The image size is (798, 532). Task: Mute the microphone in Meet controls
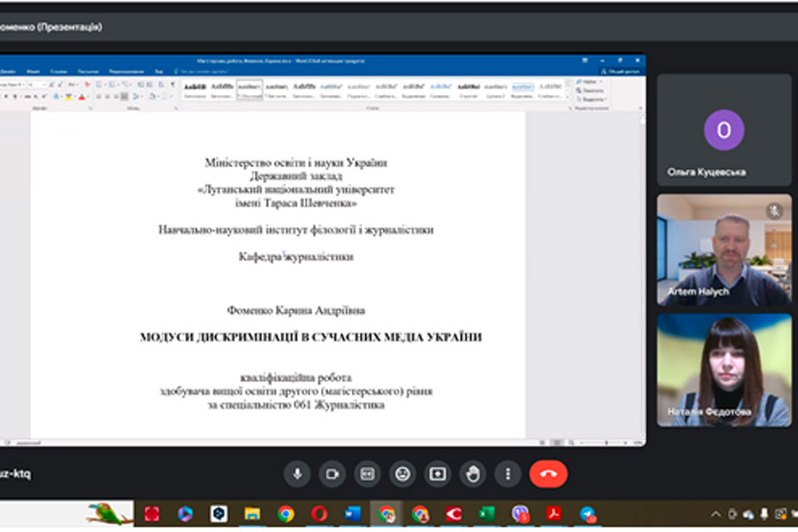tap(298, 474)
